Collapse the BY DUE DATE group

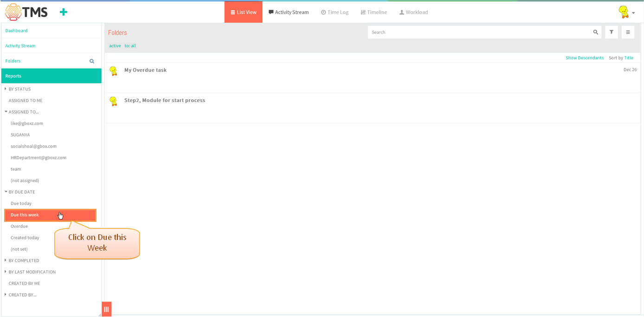[6, 192]
